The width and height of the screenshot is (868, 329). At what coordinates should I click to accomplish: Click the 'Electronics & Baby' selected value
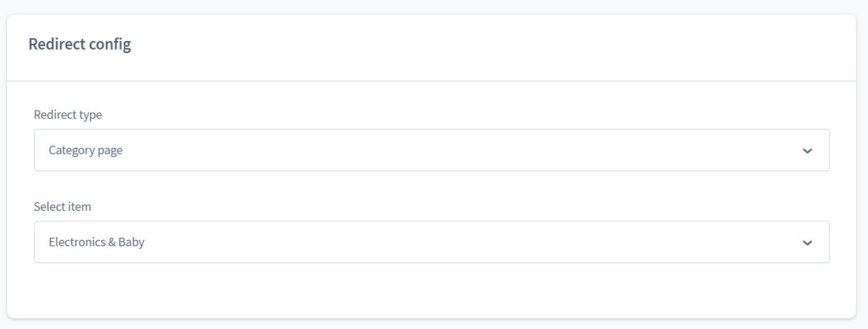pyautogui.click(x=96, y=242)
